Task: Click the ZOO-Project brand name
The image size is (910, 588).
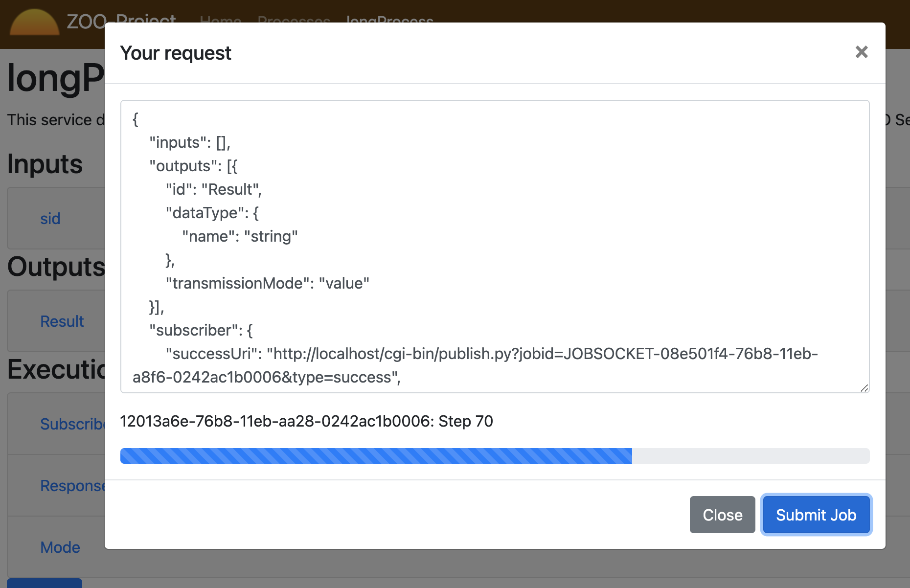Action: 121,20
